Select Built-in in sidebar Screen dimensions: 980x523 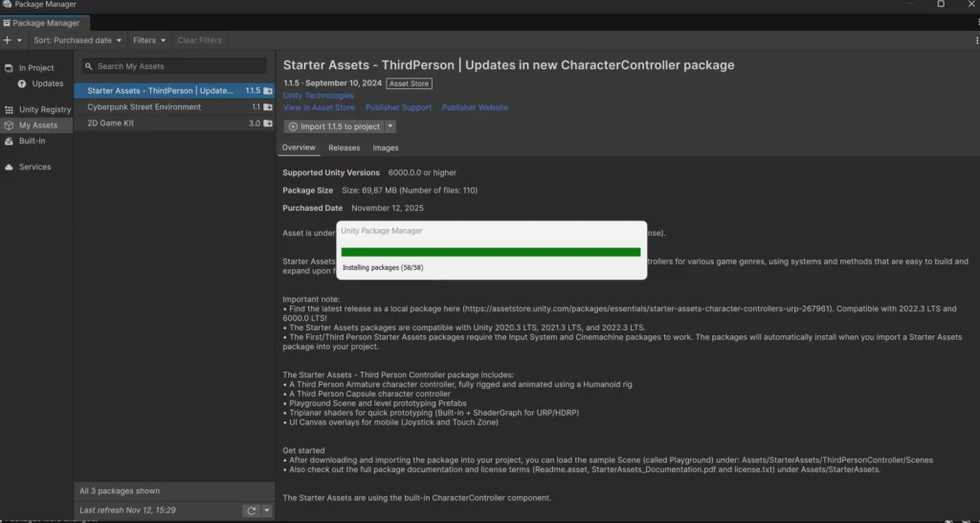point(32,141)
